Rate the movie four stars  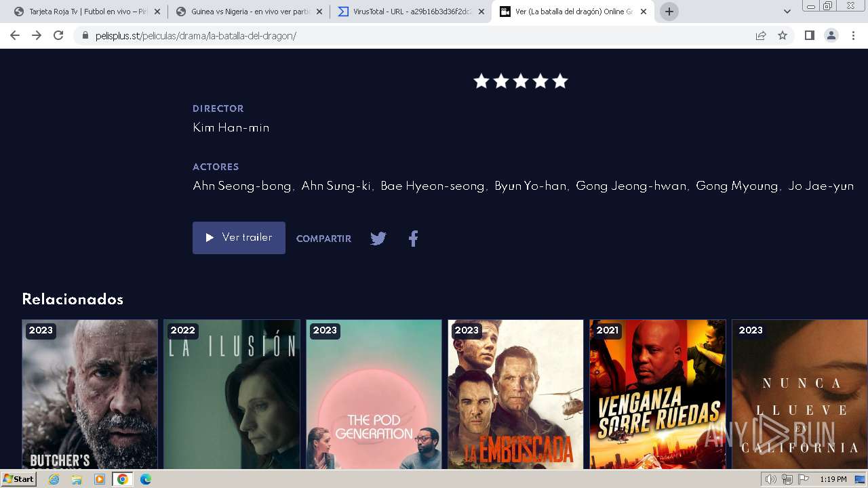(540, 81)
